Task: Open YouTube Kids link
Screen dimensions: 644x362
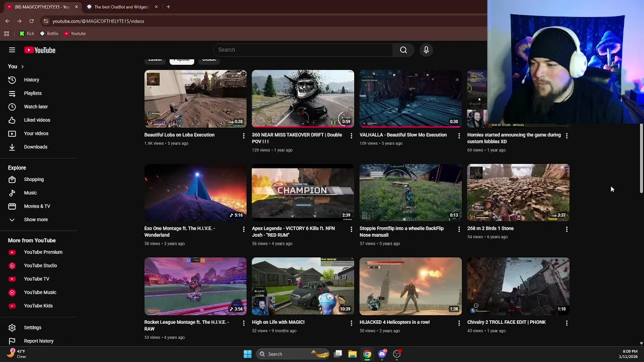Action: click(x=39, y=306)
